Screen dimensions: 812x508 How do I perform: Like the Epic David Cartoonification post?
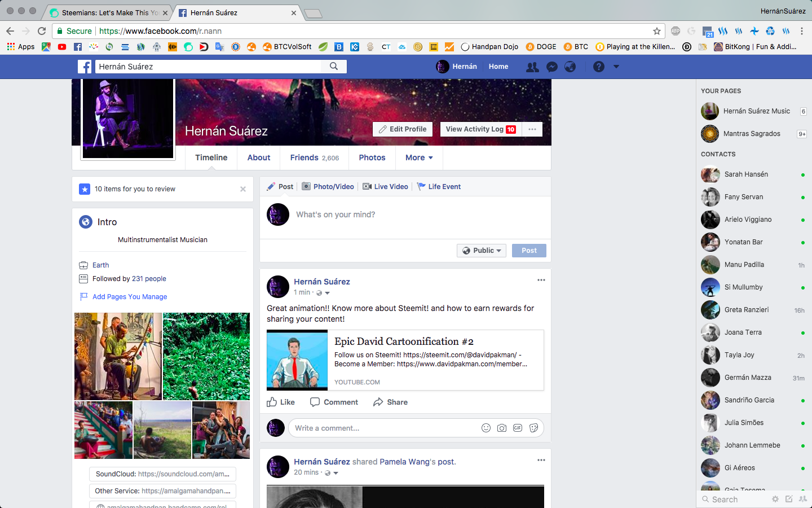281,402
